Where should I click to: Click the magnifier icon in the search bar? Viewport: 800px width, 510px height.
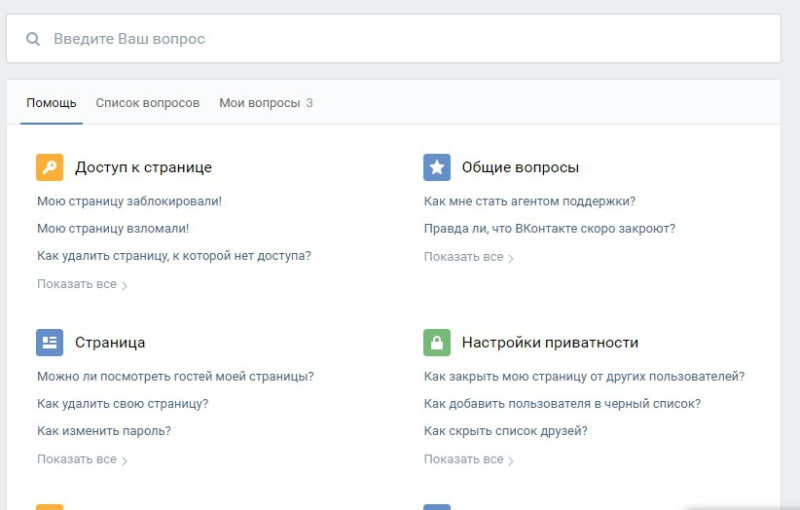(x=33, y=39)
